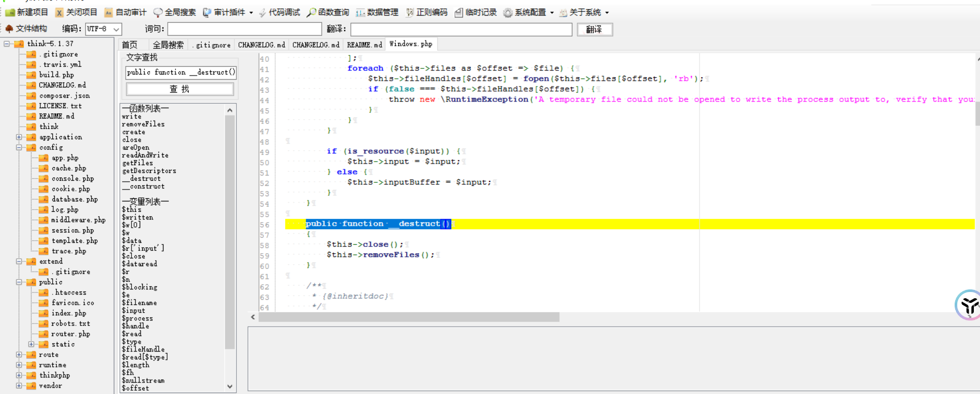The image size is (980, 394).
Task: Start 自动审计 auto audit
Action: (125, 12)
